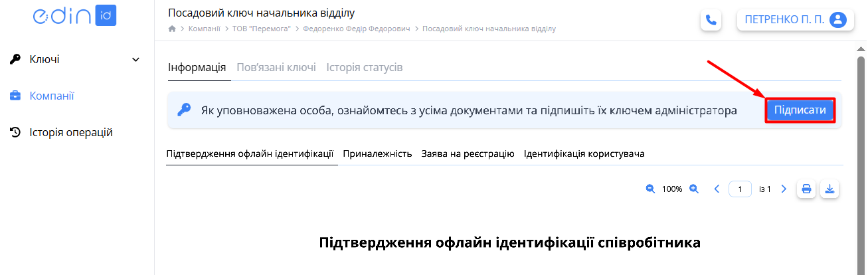Select the Заява на реєстрацію tab
The width and height of the screenshot is (868, 275).
pos(468,153)
